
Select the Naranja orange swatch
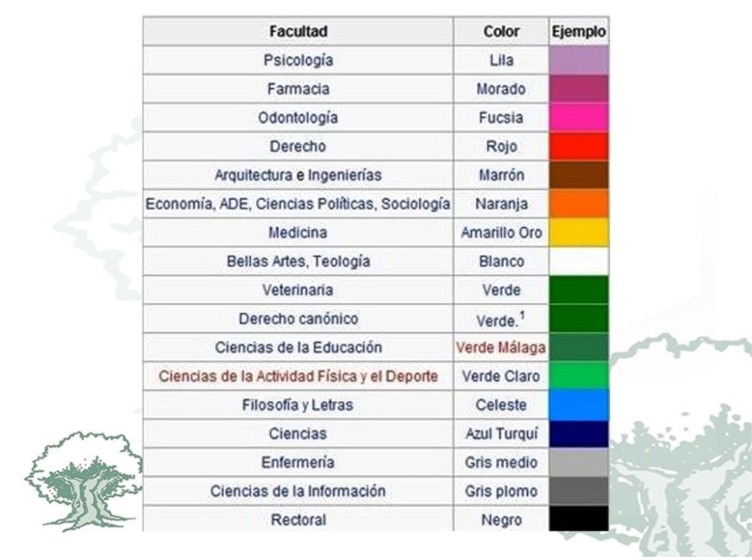(578, 204)
